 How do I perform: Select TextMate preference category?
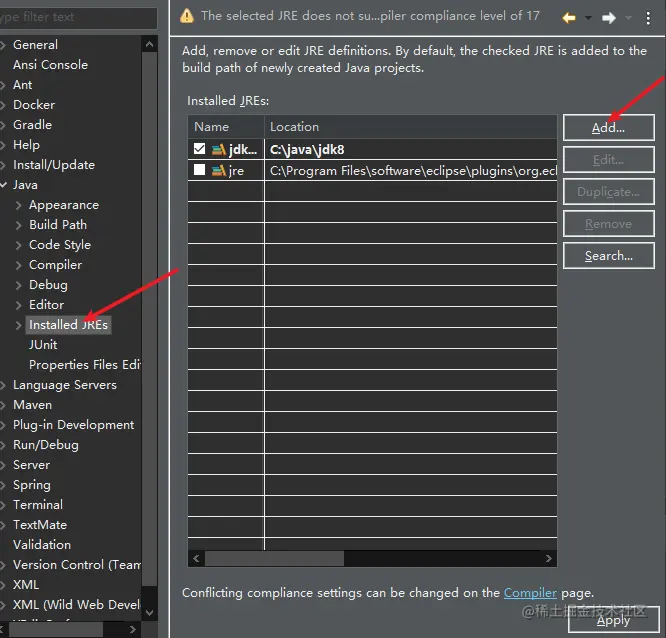point(40,525)
